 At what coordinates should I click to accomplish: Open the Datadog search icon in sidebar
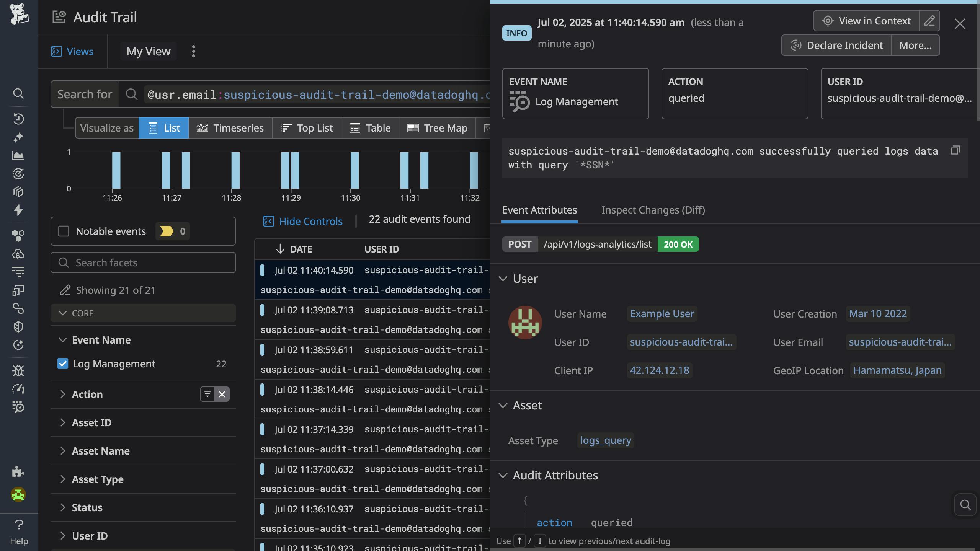tap(18, 94)
